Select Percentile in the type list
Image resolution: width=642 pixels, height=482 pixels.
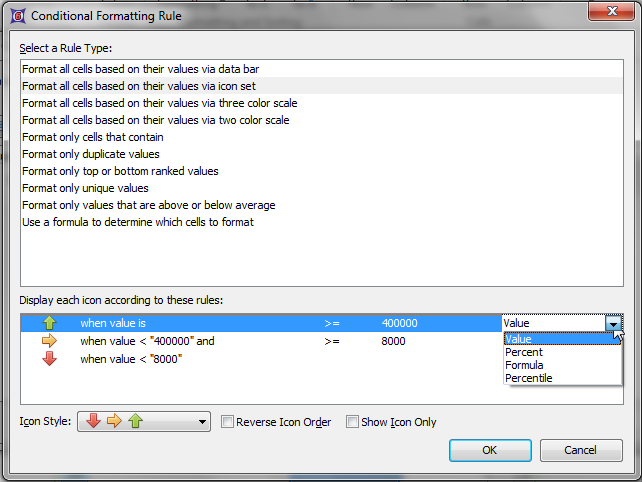point(529,378)
